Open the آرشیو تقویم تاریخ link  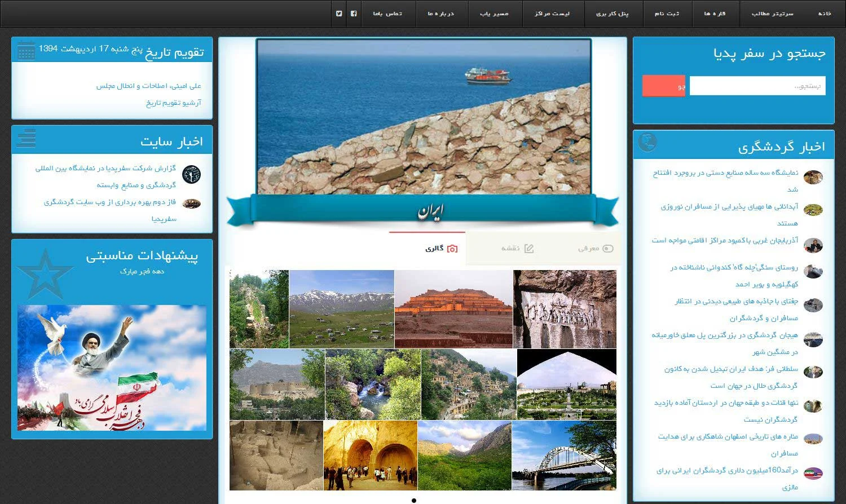[x=174, y=103]
